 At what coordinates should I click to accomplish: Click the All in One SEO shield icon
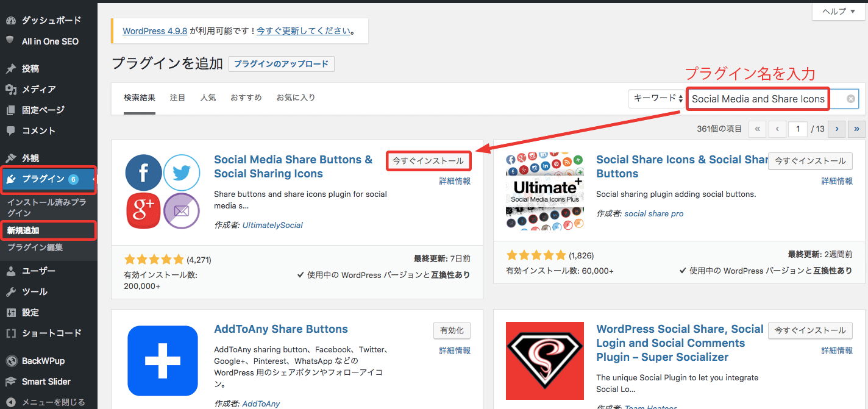(x=10, y=41)
